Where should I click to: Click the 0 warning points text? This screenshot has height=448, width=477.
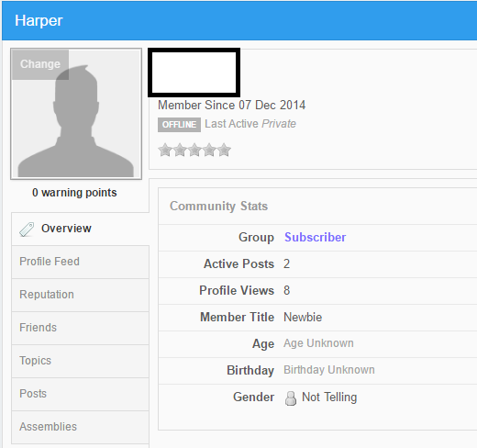[74, 193]
